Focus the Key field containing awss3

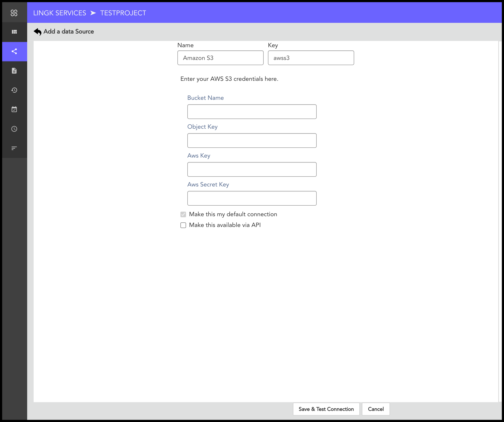coord(311,58)
